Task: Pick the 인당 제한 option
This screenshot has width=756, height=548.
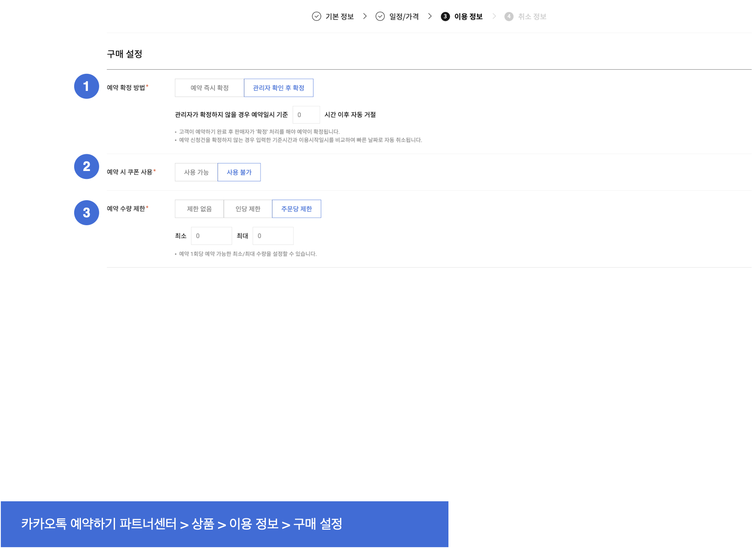Action: (x=248, y=209)
